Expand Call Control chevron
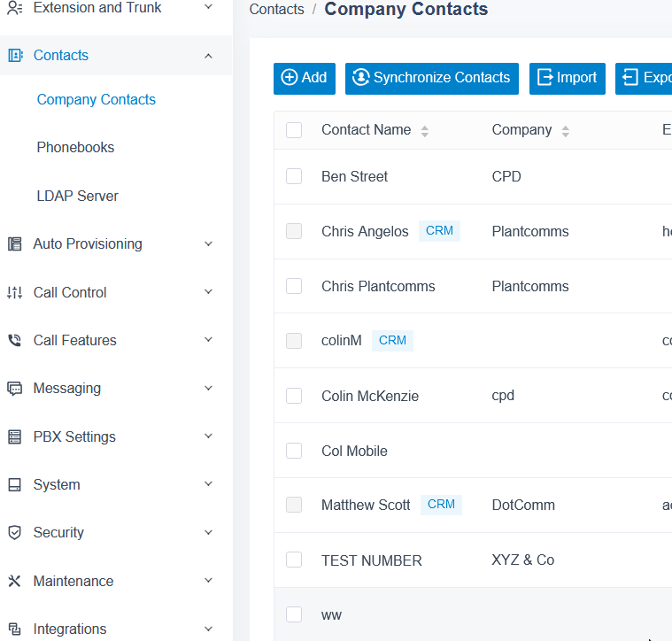 click(x=208, y=292)
